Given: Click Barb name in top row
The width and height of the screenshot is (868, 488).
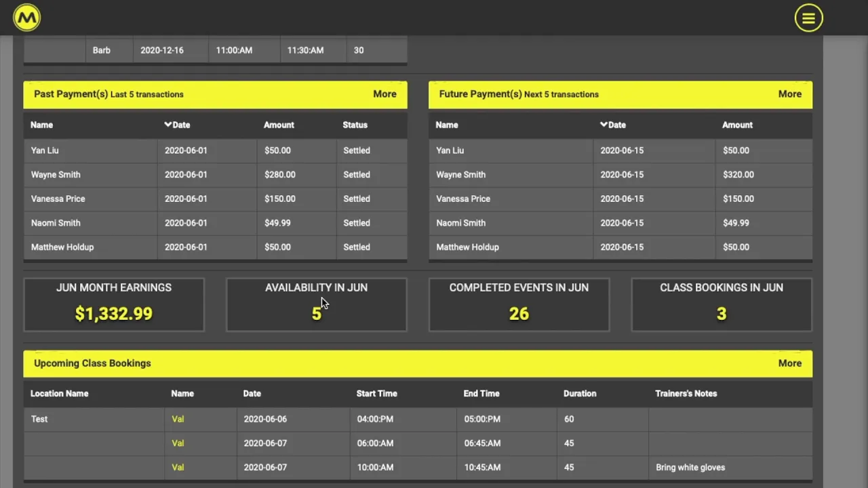Looking at the screenshot, I should (102, 50).
